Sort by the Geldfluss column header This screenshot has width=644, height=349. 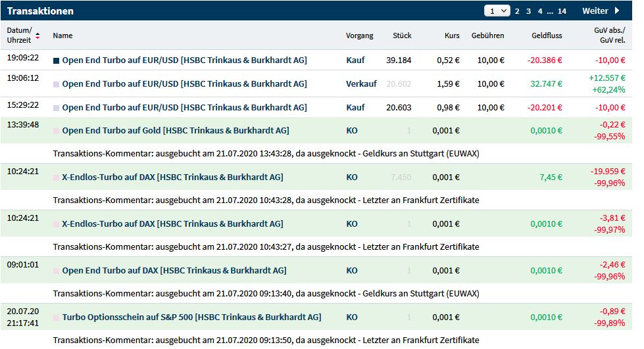point(547,35)
